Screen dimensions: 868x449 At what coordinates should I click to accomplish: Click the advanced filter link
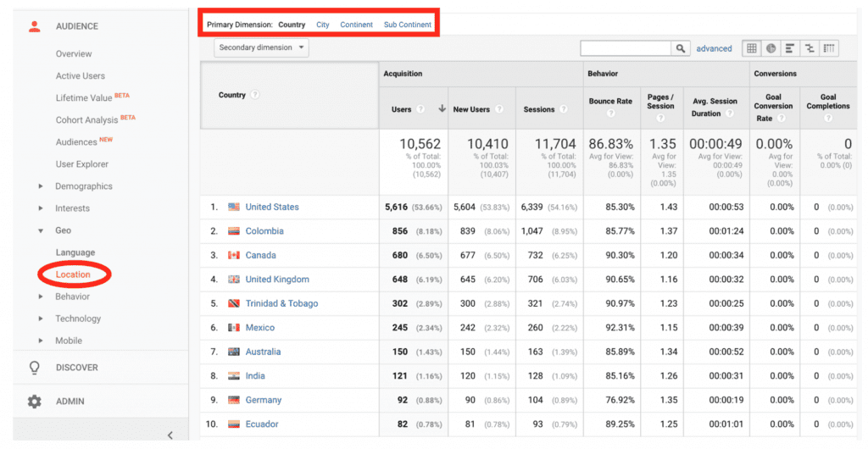714,48
